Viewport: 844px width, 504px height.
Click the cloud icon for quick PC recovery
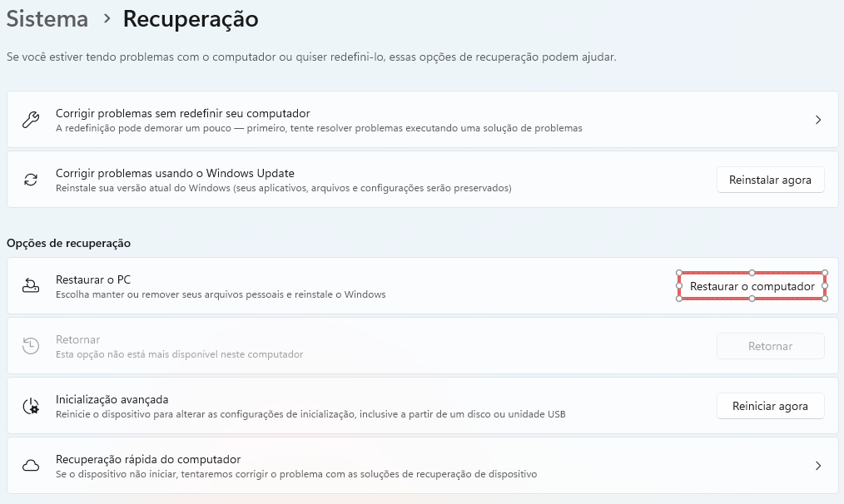(31, 466)
